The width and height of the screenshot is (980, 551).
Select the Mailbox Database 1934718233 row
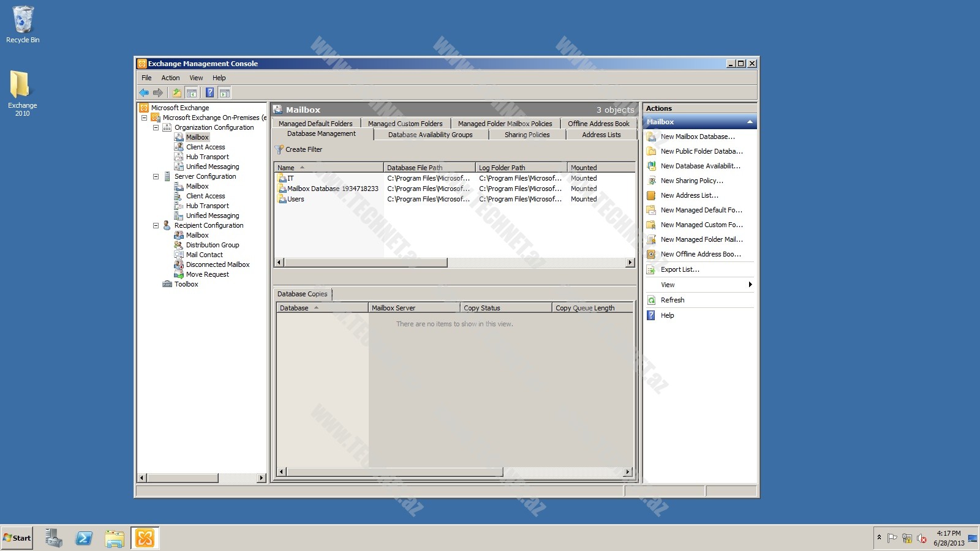333,189
